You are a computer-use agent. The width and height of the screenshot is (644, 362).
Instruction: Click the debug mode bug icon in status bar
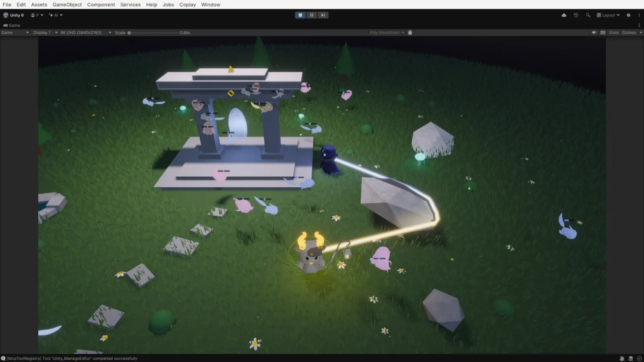622,358
